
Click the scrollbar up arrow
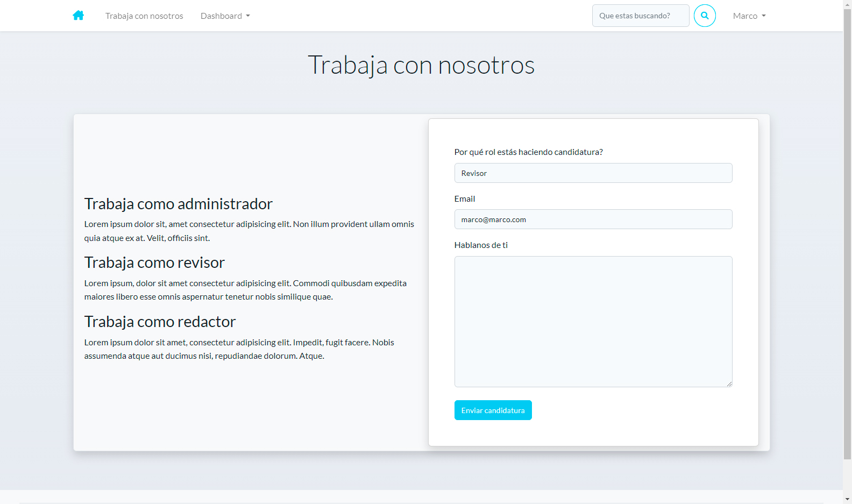847,4
